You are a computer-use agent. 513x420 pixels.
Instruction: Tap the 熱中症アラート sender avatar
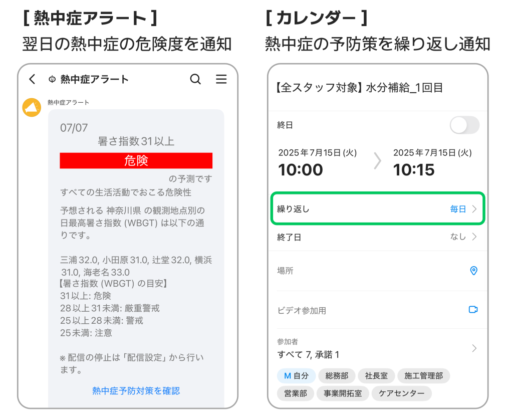click(x=32, y=108)
